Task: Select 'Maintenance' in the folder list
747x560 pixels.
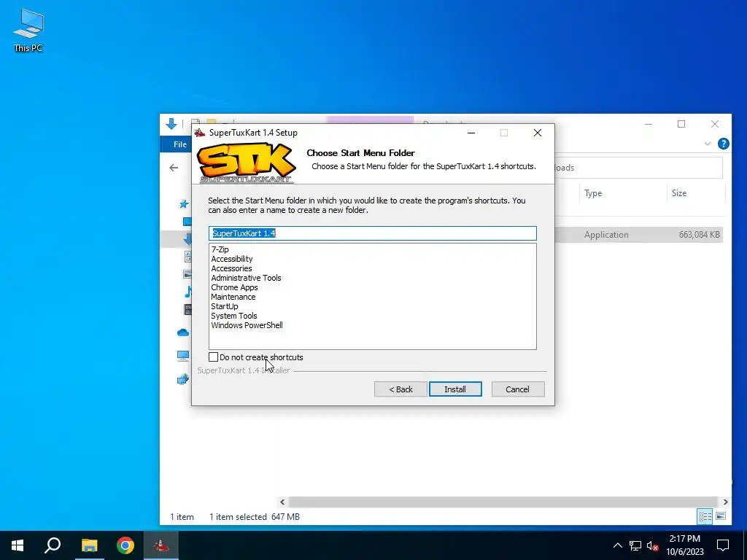Action: coord(233,297)
